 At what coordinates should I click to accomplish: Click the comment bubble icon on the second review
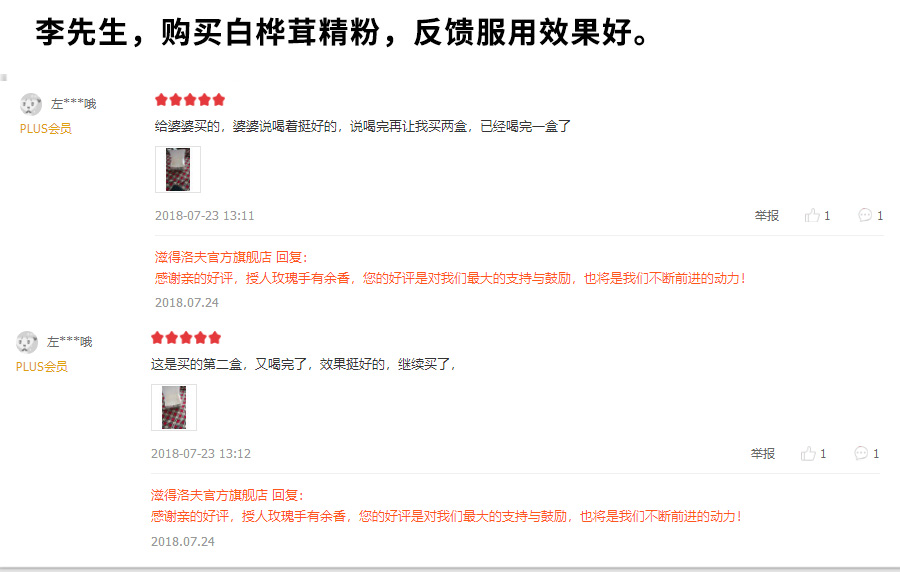(x=860, y=453)
